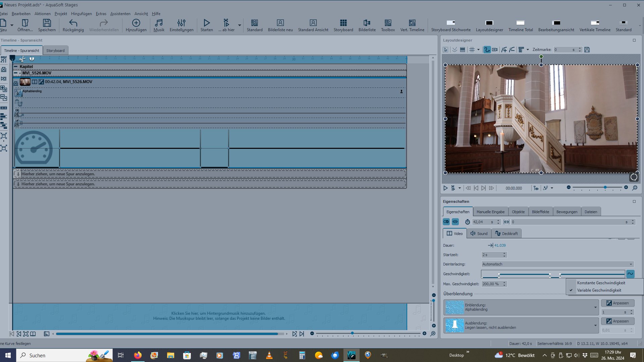This screenshot has width=644, height=362.
Task: Click the scissors cut tool in timeline
Action: [22, 59]
